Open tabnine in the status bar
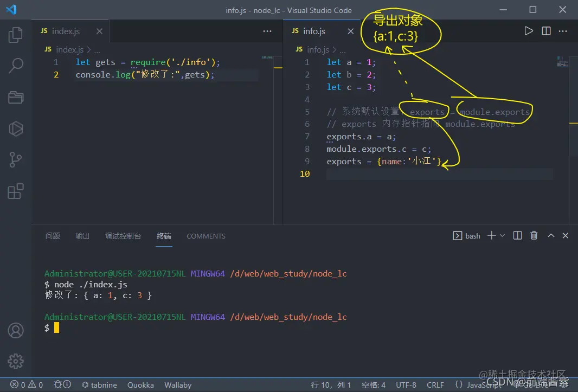 (99, 384)
